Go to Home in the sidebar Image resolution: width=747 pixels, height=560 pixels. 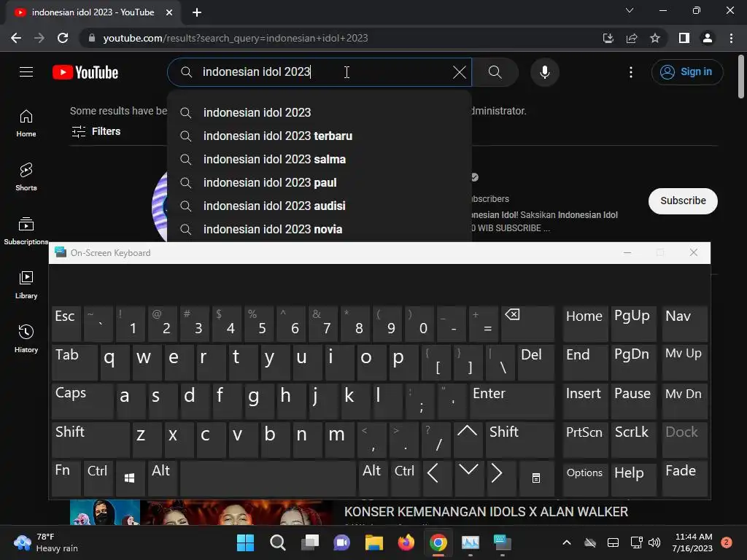26,123
